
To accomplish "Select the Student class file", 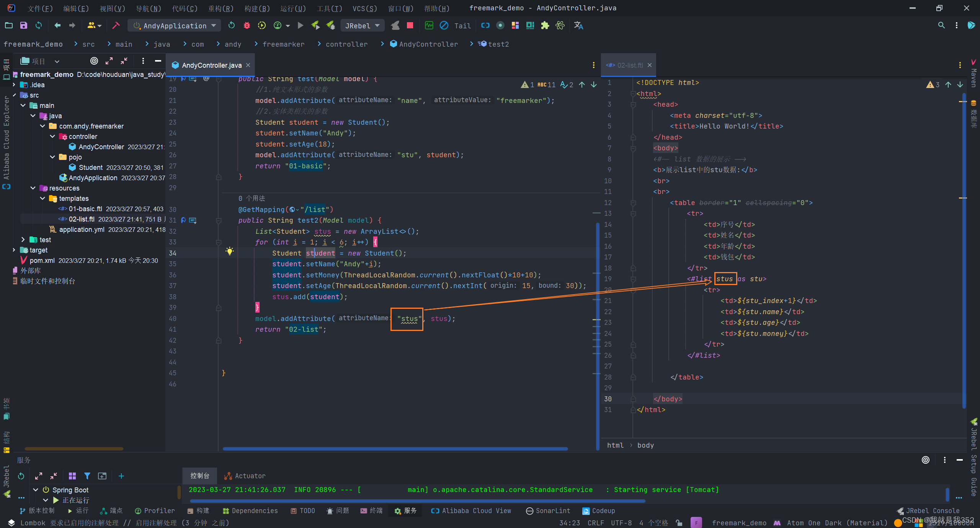I will 90,168.
